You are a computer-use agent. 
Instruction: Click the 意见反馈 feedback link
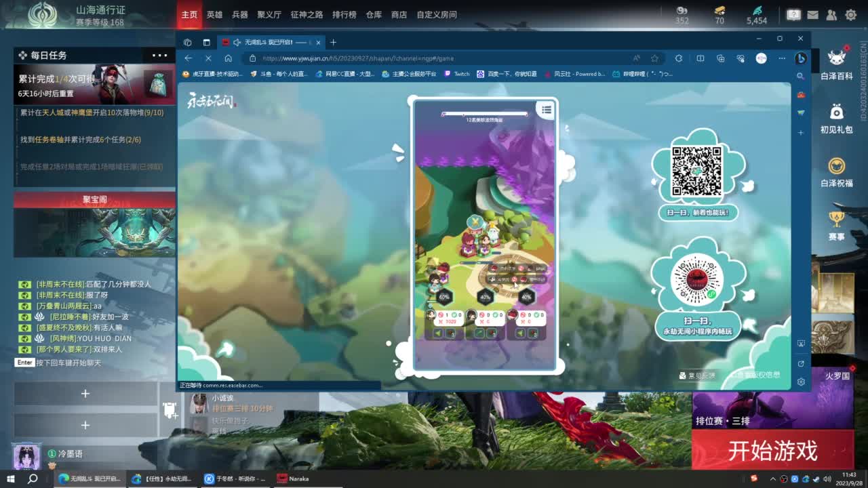[698, 375]
